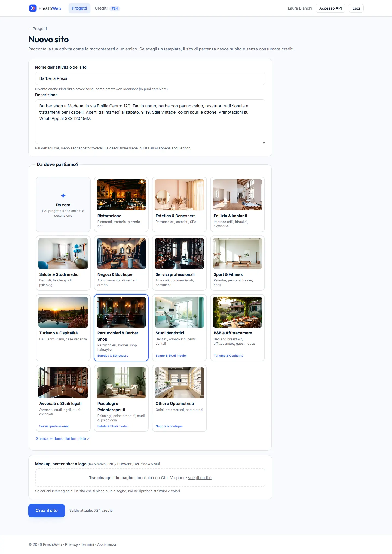392x554 pixels.
Task: Go back via the Progetti link
Action: (38, 29)
